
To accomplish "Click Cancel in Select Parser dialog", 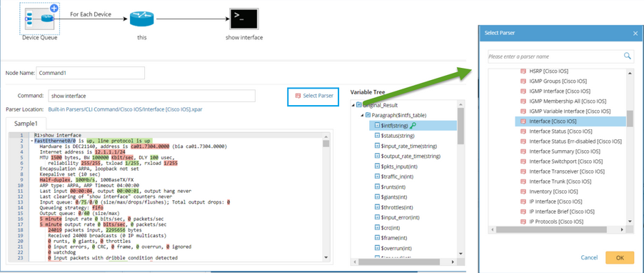I will (x=589, y=258).
